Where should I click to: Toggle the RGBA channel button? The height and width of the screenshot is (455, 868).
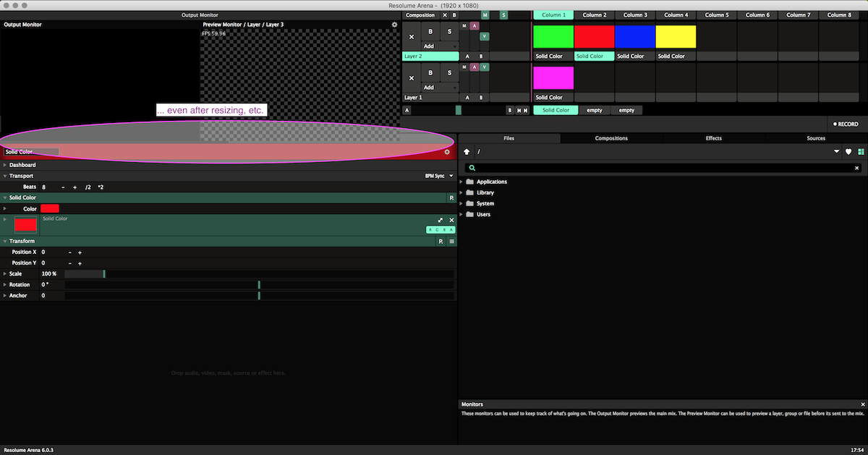(x=441, y=229)
